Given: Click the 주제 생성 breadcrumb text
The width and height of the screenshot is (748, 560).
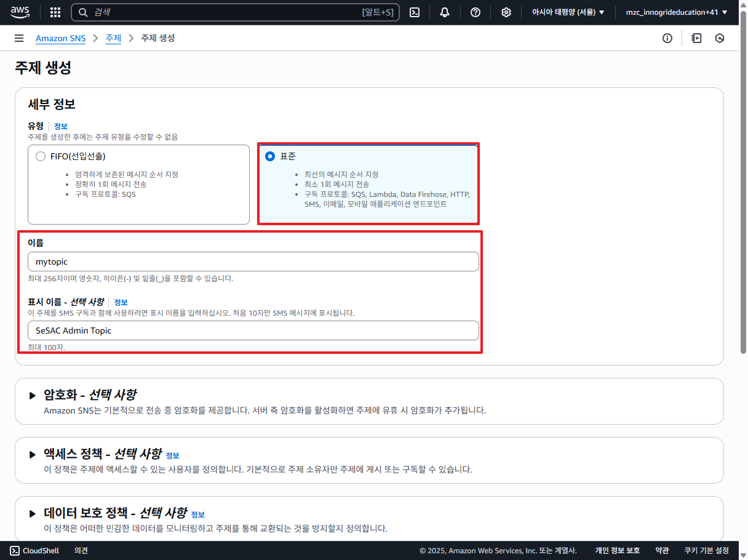Looking at the screenshot, I should pos(158,38).
